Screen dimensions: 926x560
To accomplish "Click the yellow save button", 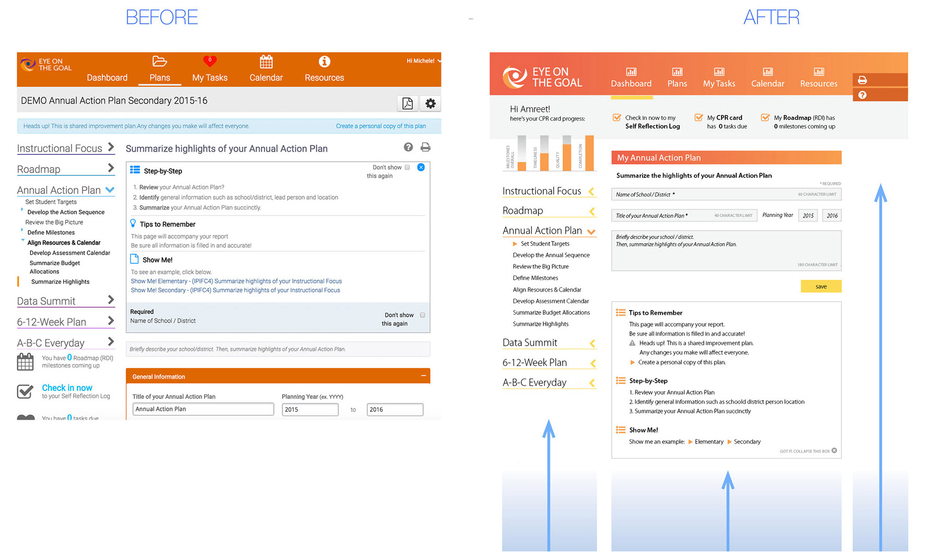I will point(821,286).
